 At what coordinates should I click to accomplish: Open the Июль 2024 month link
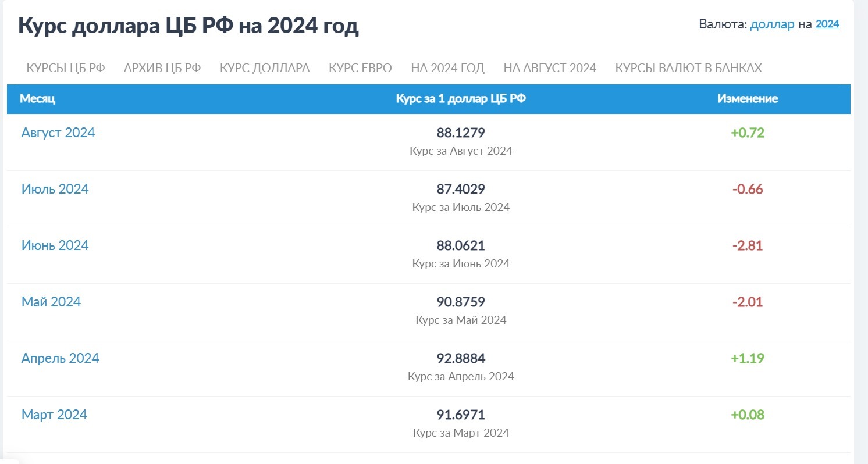tap(55, 189)
